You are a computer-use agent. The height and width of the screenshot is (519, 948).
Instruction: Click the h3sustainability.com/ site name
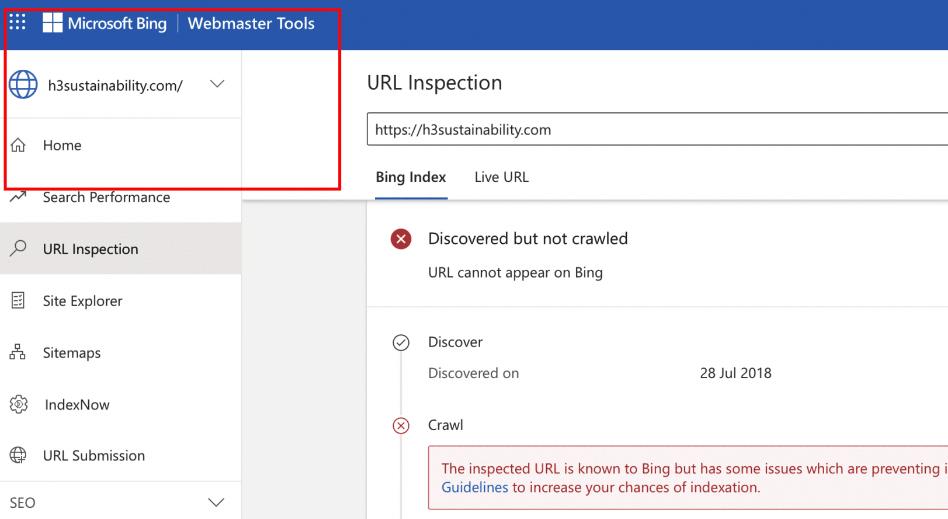pos(115,85)
